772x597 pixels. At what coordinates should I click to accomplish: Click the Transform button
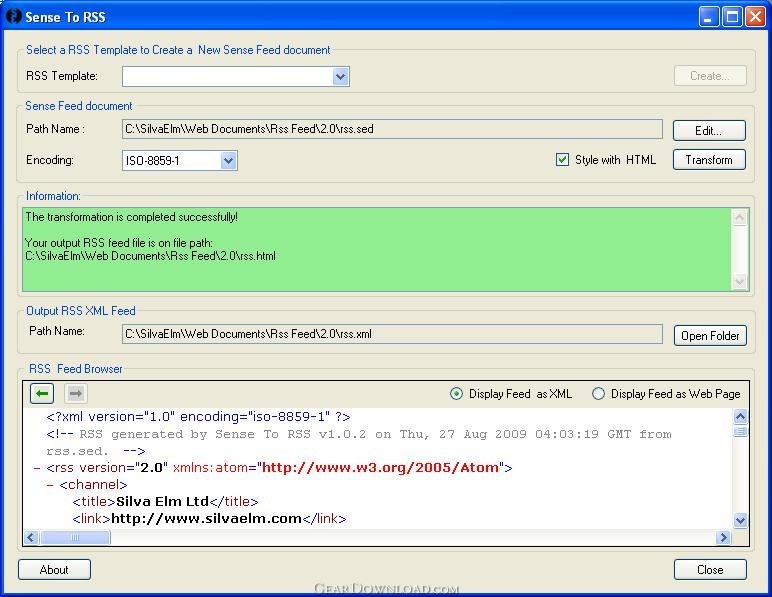[709, 159]
